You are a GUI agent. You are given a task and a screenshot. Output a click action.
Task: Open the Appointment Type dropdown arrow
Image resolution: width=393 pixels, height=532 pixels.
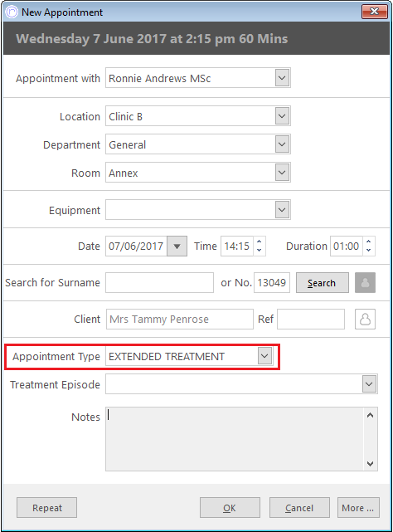pyautogui.click(x=264, y=356)
